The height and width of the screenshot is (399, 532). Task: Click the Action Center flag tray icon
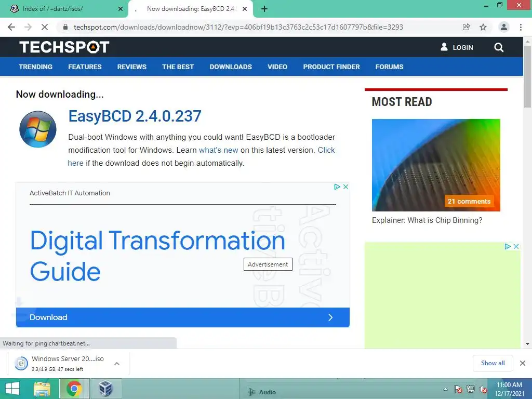pyautogui.click(x=458, y=389)
